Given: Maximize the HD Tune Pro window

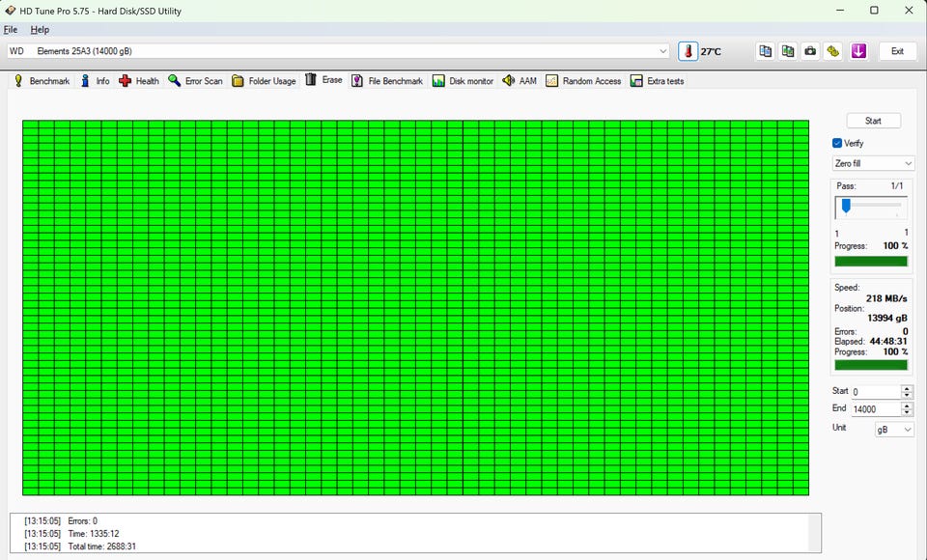Looking at the screenshot, I should click(874, 10).
